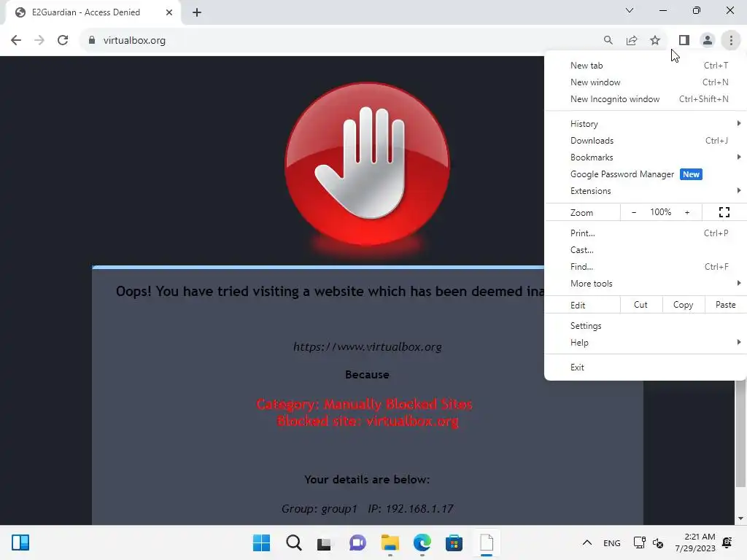Screen dimensions: 747x560
Task: Open the notification center icon
Action: click(x=727, y=542)
